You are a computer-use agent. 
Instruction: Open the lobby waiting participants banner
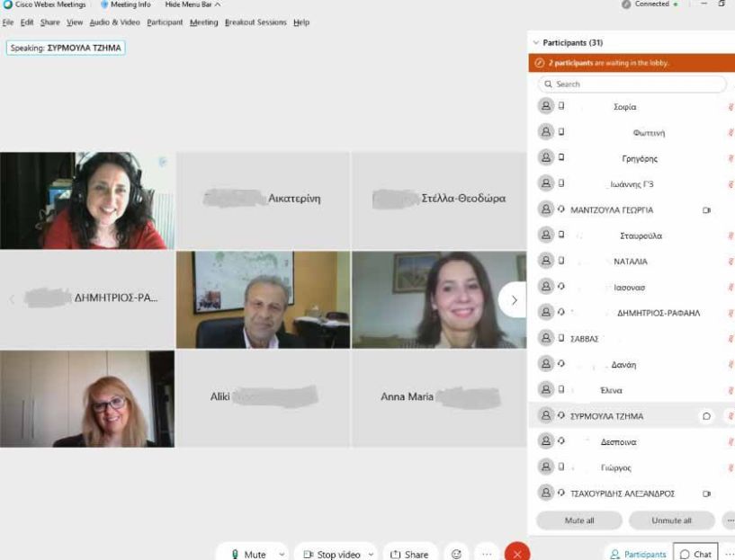tap(632, 63)
